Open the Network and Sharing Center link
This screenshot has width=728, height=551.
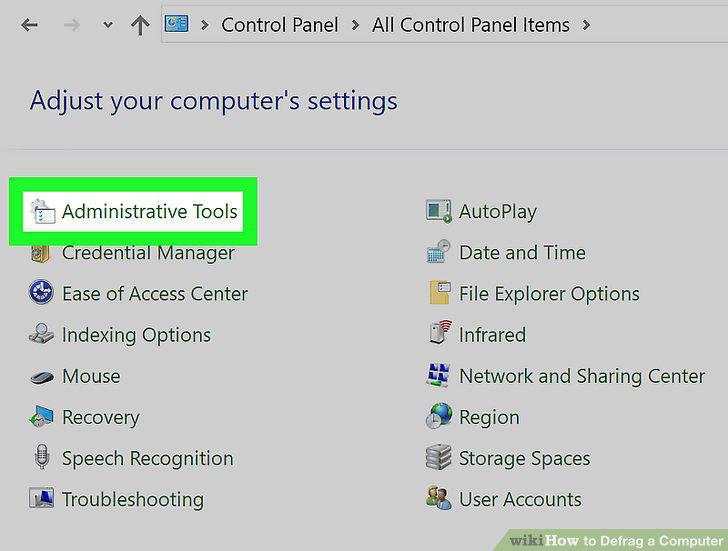[x=582, y=376]
